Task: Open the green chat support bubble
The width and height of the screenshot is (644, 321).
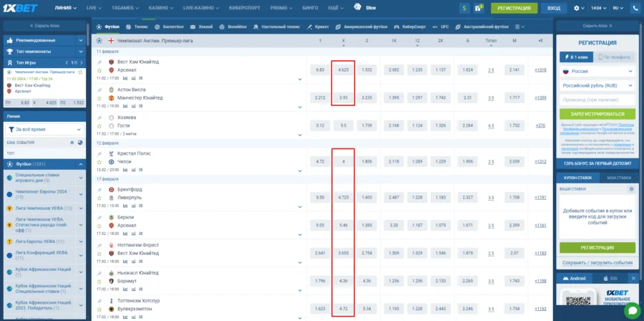Action: pyautogui.click(x=631, y=310)
